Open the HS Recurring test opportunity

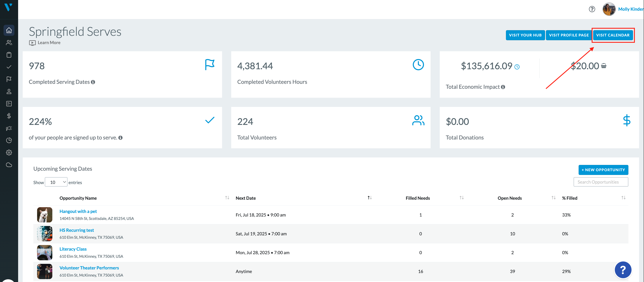click(x=77, y=230)
